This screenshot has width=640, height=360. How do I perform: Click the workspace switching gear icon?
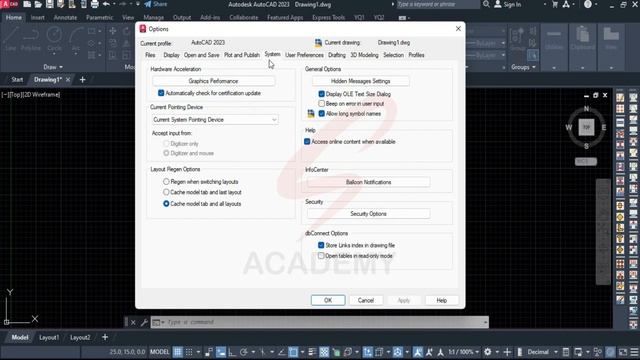(x=488, y=352)
